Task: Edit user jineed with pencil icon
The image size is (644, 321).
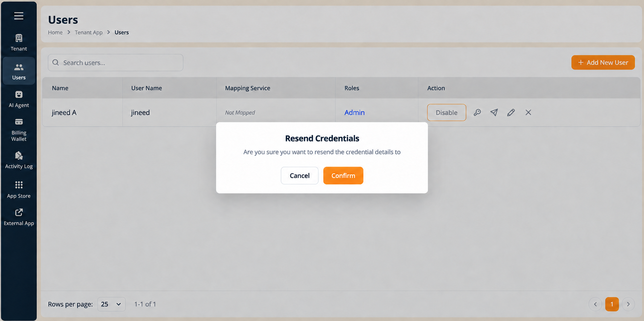Action: (x=511, y=112)
